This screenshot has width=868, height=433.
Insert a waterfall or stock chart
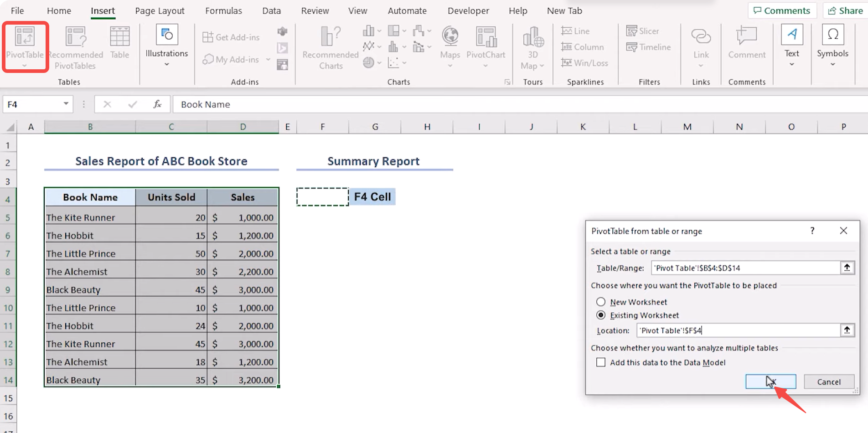(422, 31)
